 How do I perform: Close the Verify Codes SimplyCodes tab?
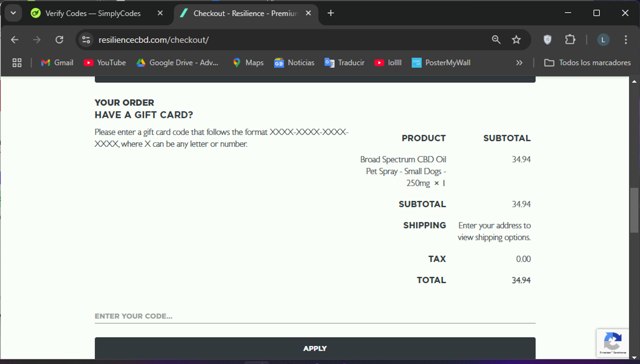click(x=160, y=13)
